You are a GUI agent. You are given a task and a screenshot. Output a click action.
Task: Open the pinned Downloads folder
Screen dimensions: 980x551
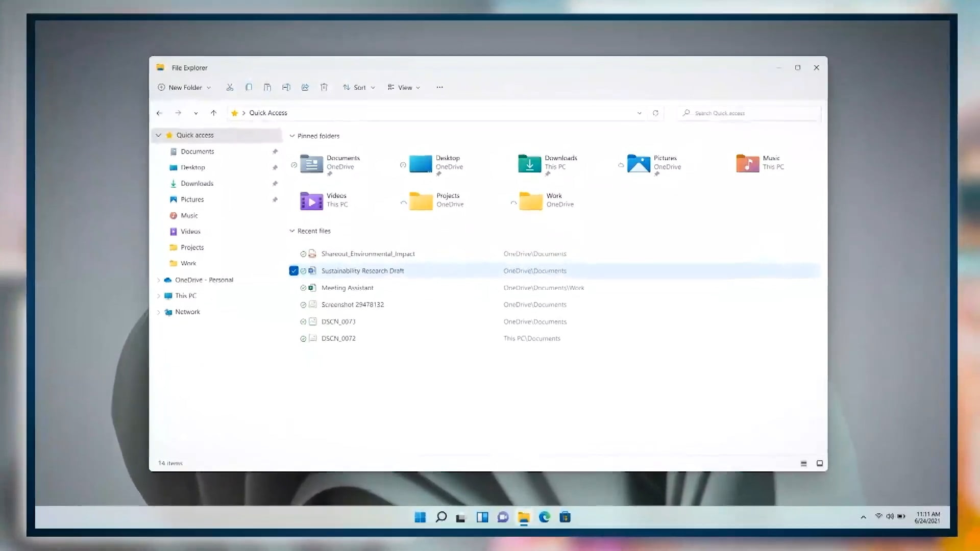(546, 163)
